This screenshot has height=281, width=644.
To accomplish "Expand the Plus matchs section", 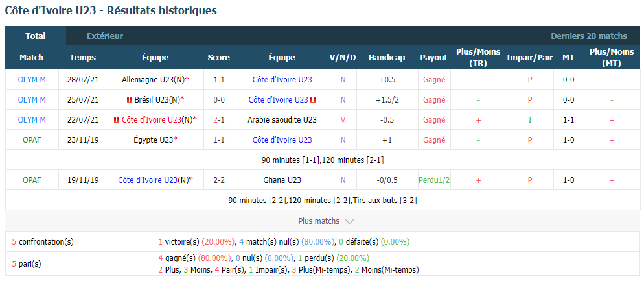I will click(x=326, y=221).
